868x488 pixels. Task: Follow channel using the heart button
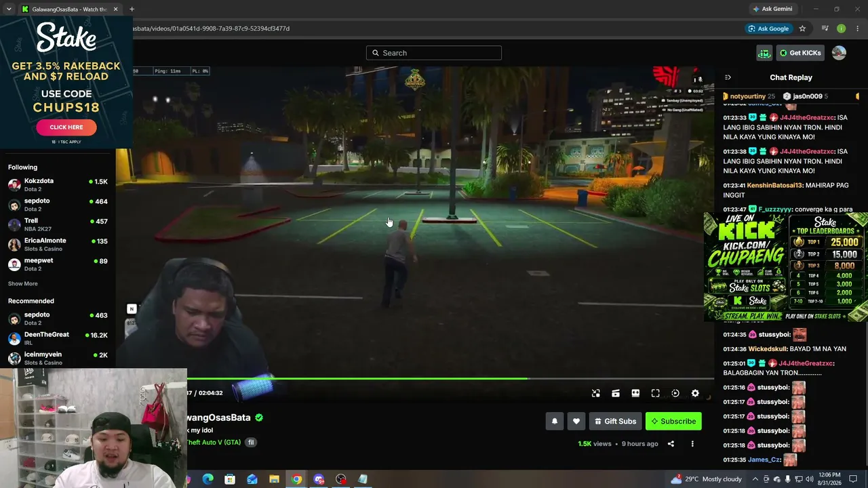[576, 421]
